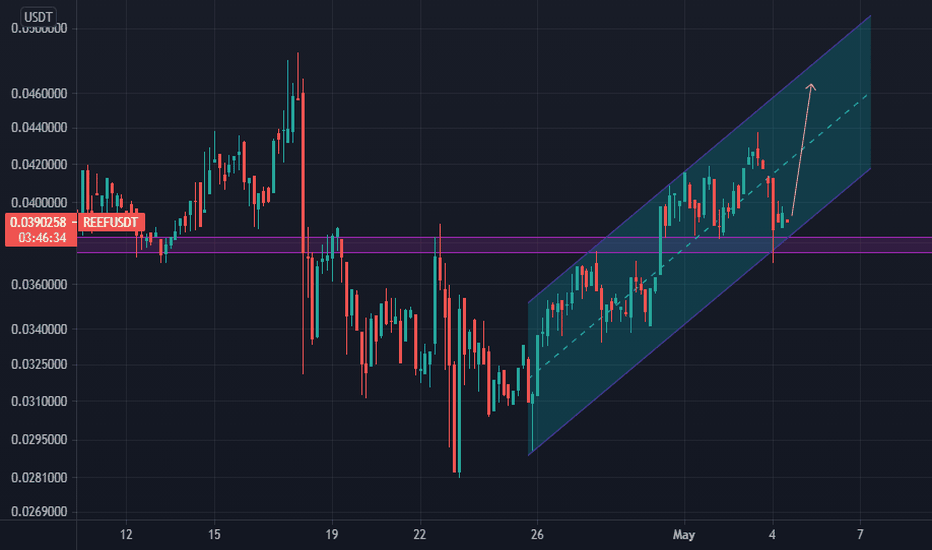
Task: Click the date label 4 on time axis
Action: 772,535
